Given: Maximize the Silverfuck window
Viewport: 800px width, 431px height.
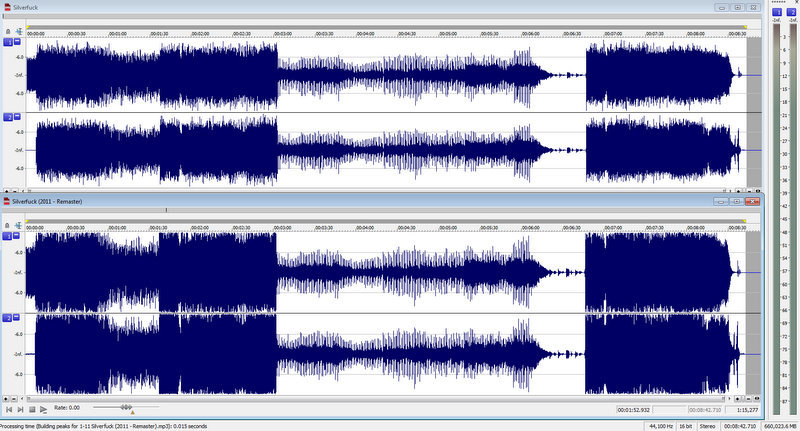Looking at the screenshot, I should coord(737,7).
